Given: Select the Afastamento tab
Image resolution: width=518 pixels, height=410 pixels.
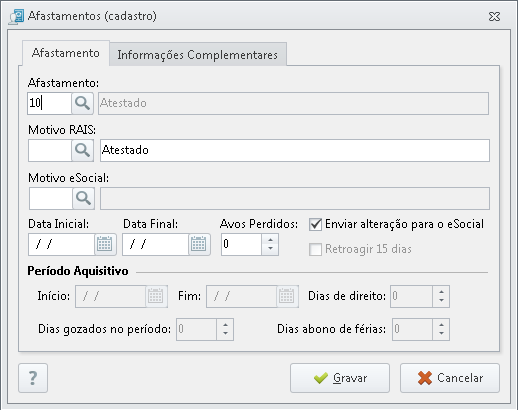Looking at the screenshot, I should click(66, 53).
